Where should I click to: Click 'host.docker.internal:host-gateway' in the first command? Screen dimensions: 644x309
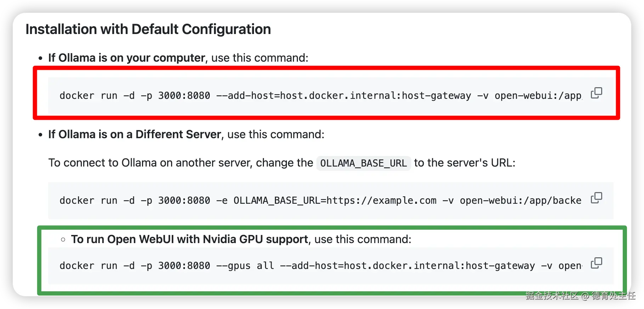[375, 96]
